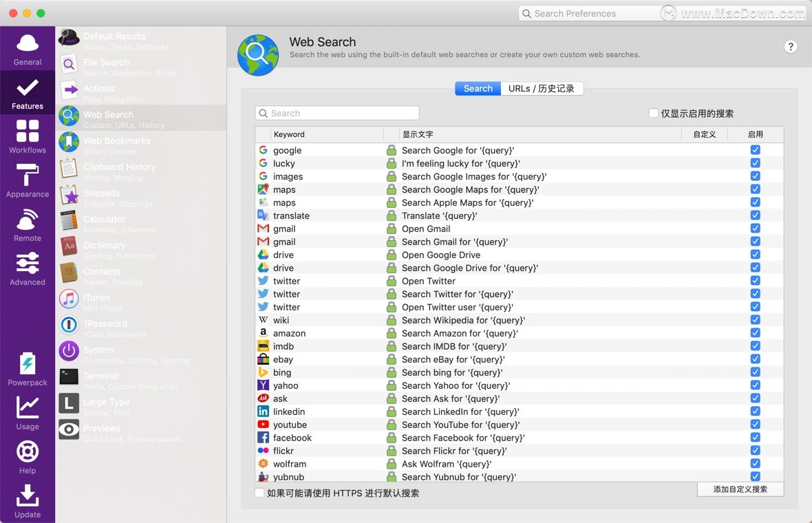Select Snippets star icon
This screenshot has width=812, height=523.
69,195
